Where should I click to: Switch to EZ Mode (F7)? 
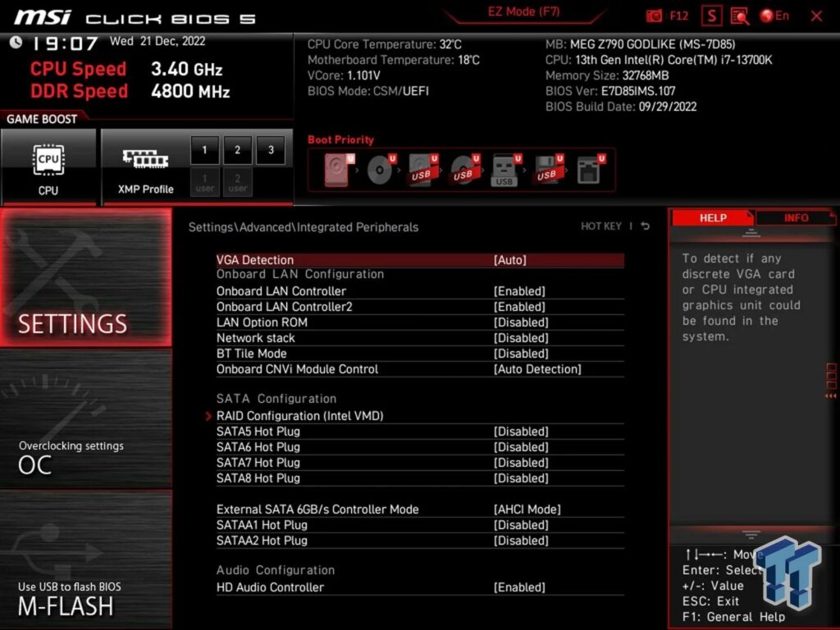coord(523,11)
